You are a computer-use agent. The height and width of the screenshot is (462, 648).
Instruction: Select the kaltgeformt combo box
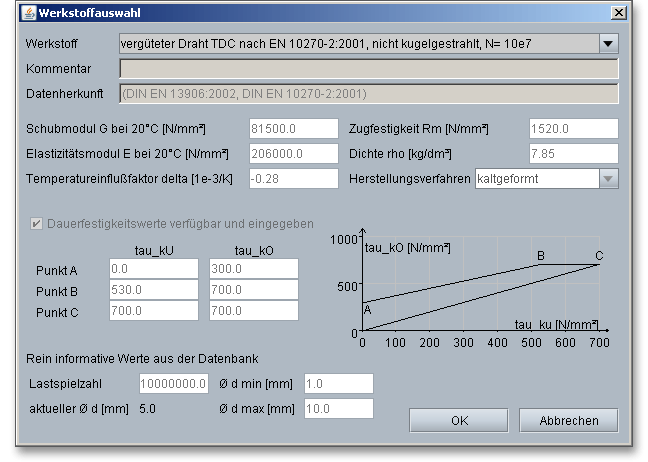536,178
